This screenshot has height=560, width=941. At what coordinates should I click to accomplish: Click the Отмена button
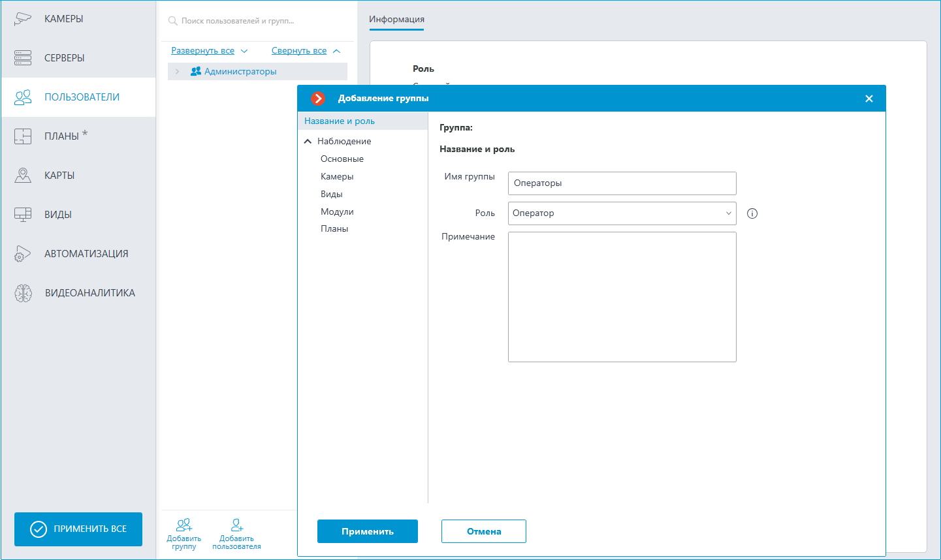click(x=484, y=531)
